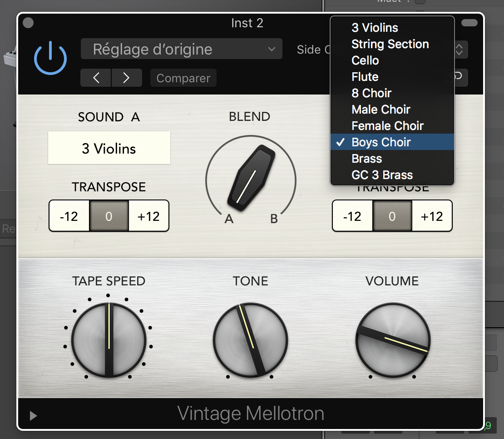Image resolution: width=504 pixels, height=439 pixels.
Task: Set Sound B transpose to +12
Action: [x=432, y=216]
